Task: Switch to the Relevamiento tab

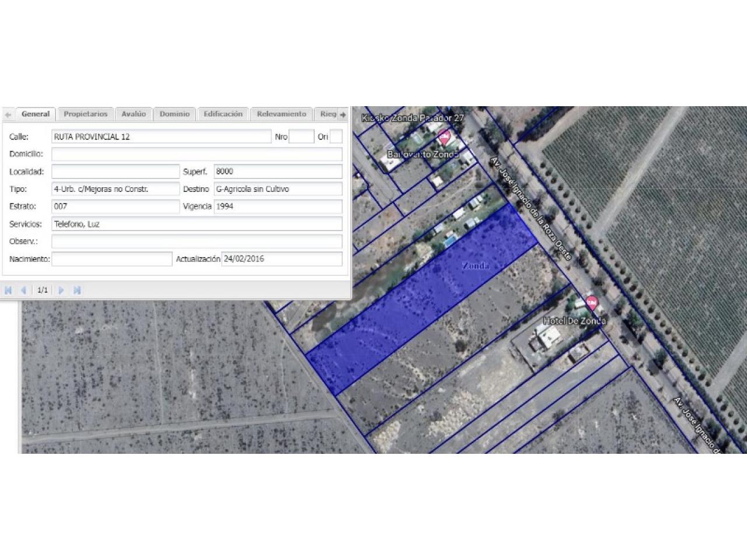Action: click(281, 114)
